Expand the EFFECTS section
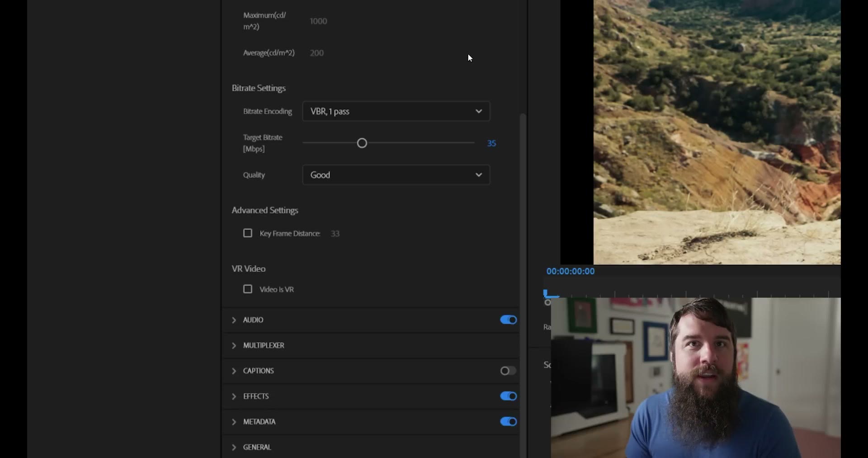The image size is (868, 458). pos(234,396)
